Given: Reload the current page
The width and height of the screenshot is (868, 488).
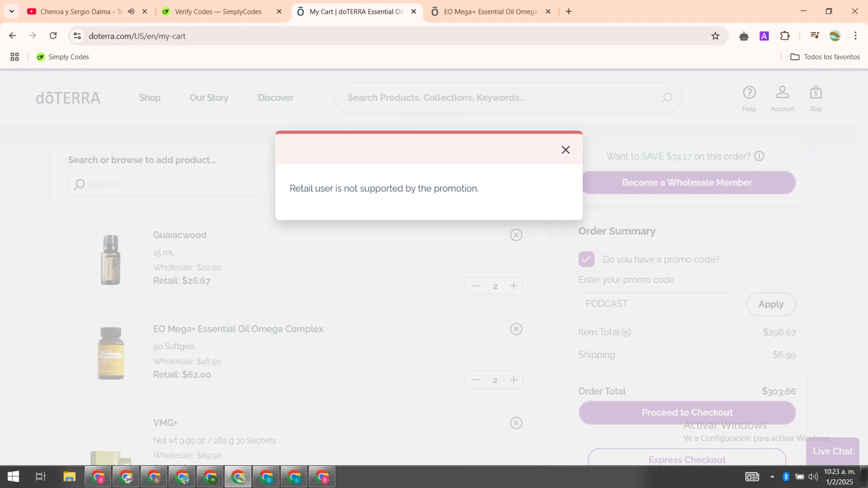Looking at the screenshot, I should pos(53,36).
